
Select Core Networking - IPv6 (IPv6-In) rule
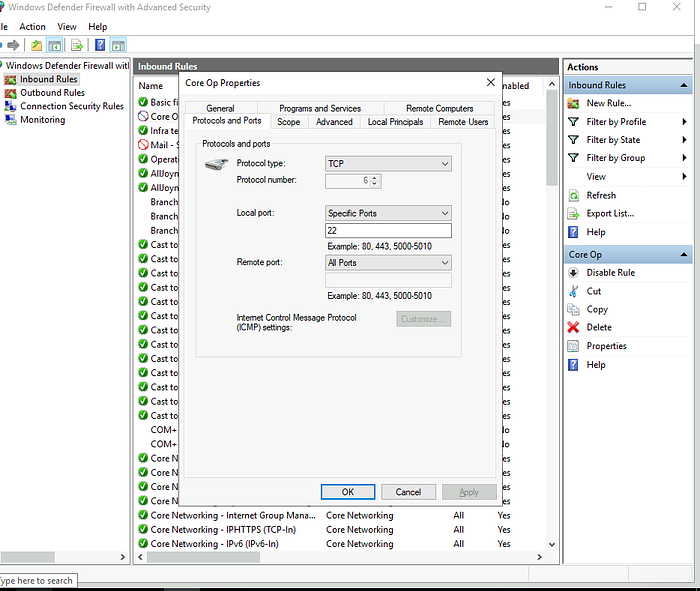click(214, 544)
